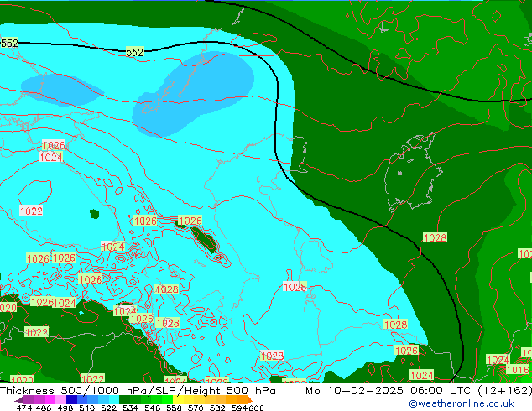Click the 486 legend value
The height and width of the screenshot is (411, 532).
pyautogui.click(x=44, y=408)
